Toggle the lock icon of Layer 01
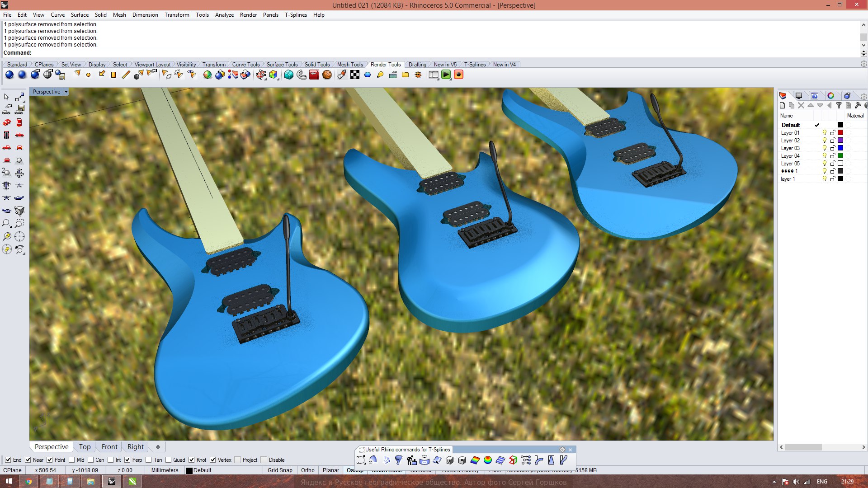 click(832, 133)
